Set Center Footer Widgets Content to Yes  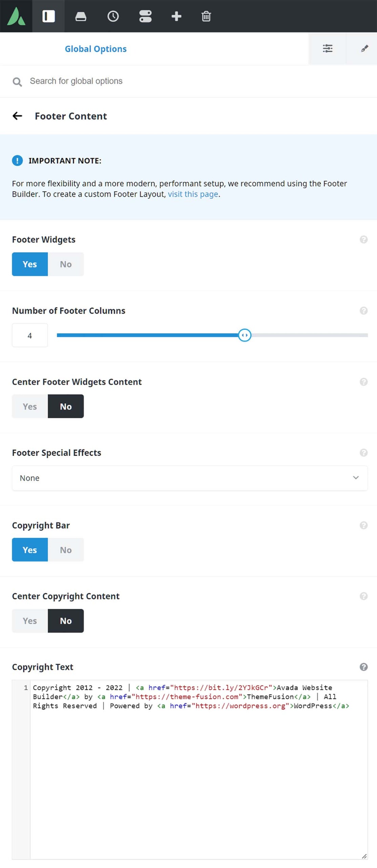(30, 406)
